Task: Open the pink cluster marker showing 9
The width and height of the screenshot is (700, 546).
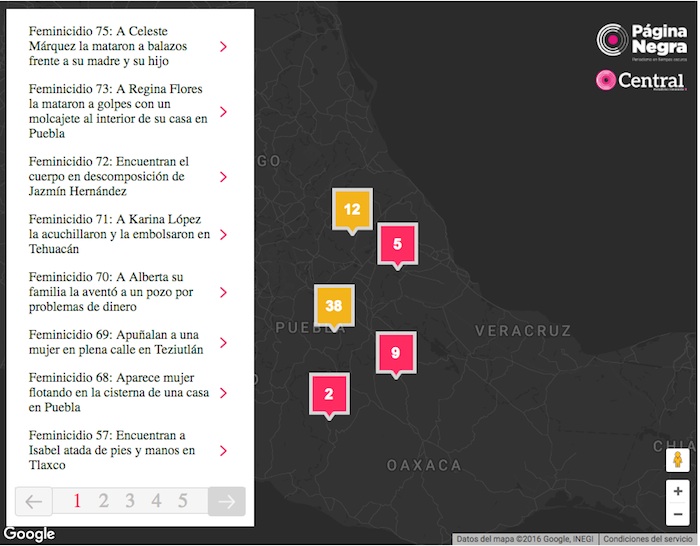Action: (395, 352)
